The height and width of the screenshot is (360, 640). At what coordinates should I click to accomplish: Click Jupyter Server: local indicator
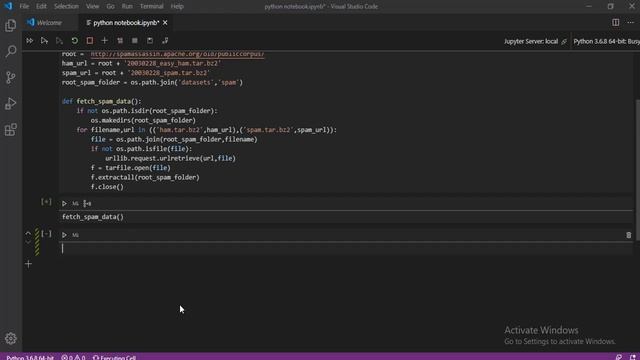(x=535, y=41)
